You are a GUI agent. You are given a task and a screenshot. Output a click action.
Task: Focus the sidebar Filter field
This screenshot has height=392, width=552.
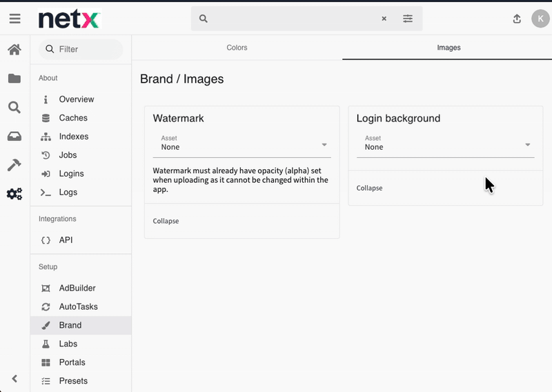coord(81,49)
